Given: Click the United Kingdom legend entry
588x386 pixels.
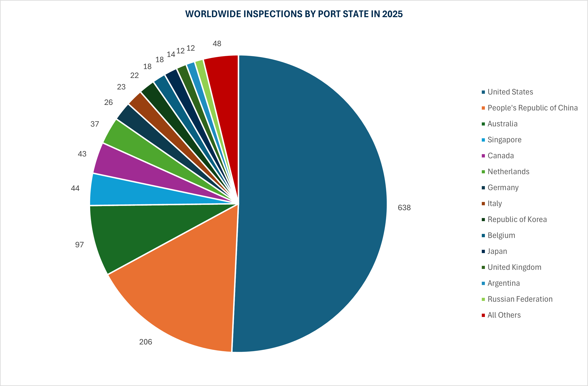Looking at the screenshot, I should tap(514, 267).
